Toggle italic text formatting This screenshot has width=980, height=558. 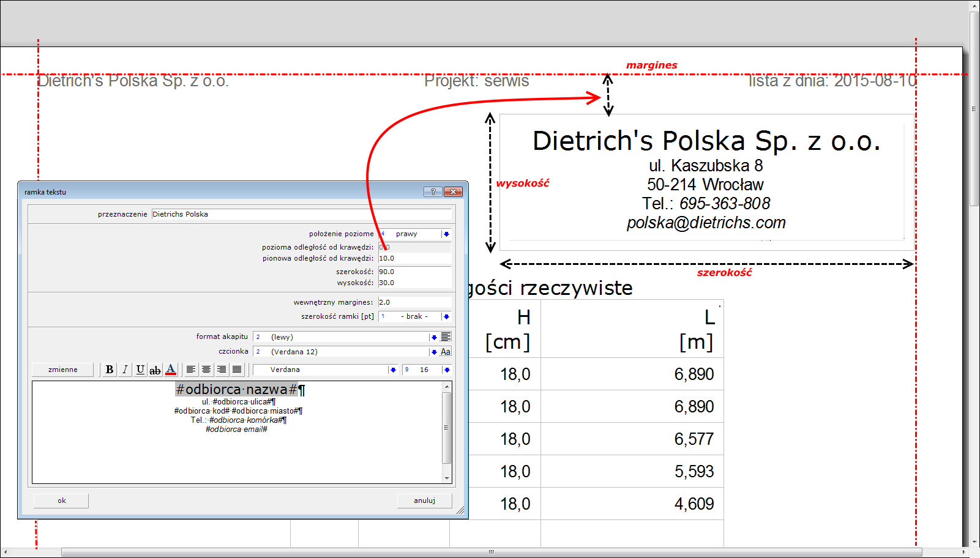tap(125, 370)
